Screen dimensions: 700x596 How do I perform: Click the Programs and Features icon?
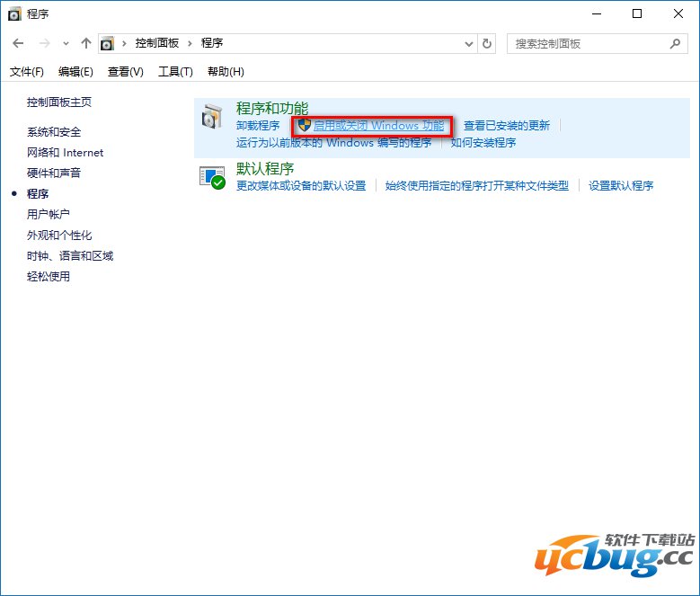tap(212, 116)
